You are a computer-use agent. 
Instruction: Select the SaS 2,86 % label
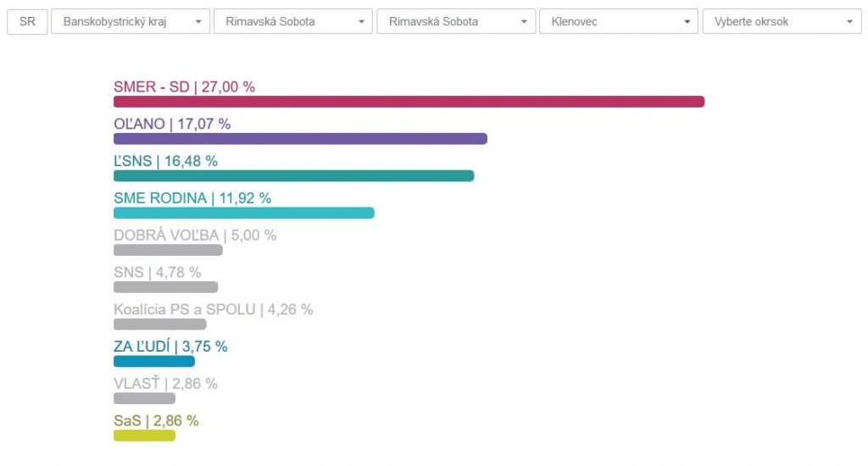[x=156, y=421]
